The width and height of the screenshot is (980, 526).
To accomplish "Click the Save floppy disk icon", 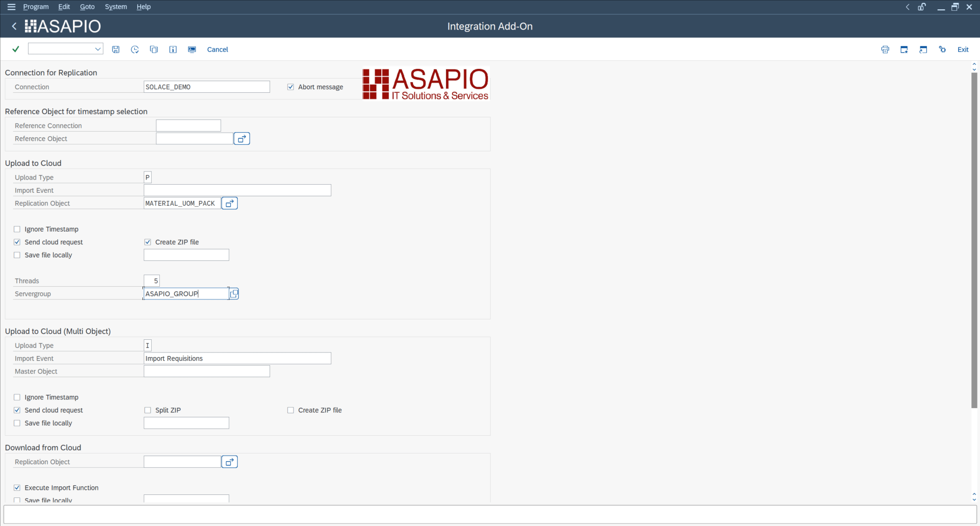I will pyautogui.click(x=116, y=49).
